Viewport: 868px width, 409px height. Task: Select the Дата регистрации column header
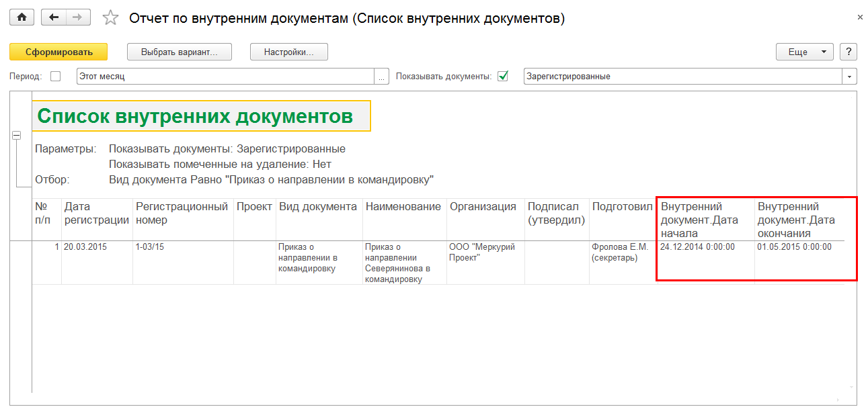pyautogui.click(x=96, y=214)
